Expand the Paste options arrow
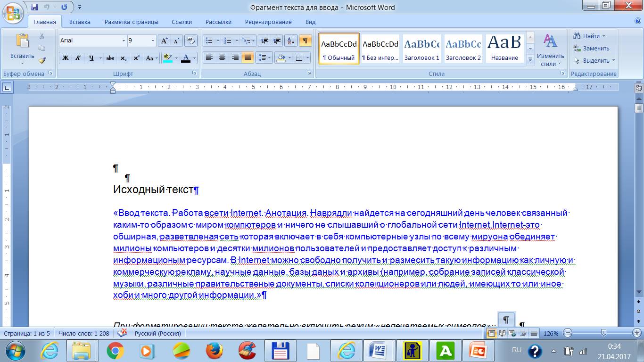644x362 pixels. (x=22, y=63)
